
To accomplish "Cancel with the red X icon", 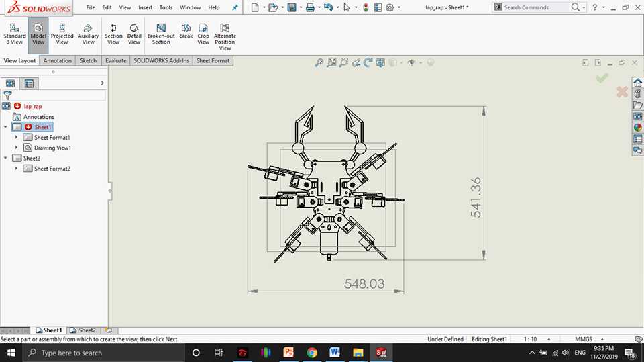I will [622, 92].
